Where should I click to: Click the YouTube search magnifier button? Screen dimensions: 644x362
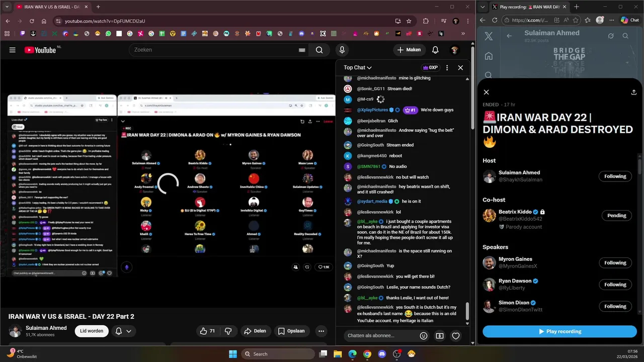coord(319,50)
